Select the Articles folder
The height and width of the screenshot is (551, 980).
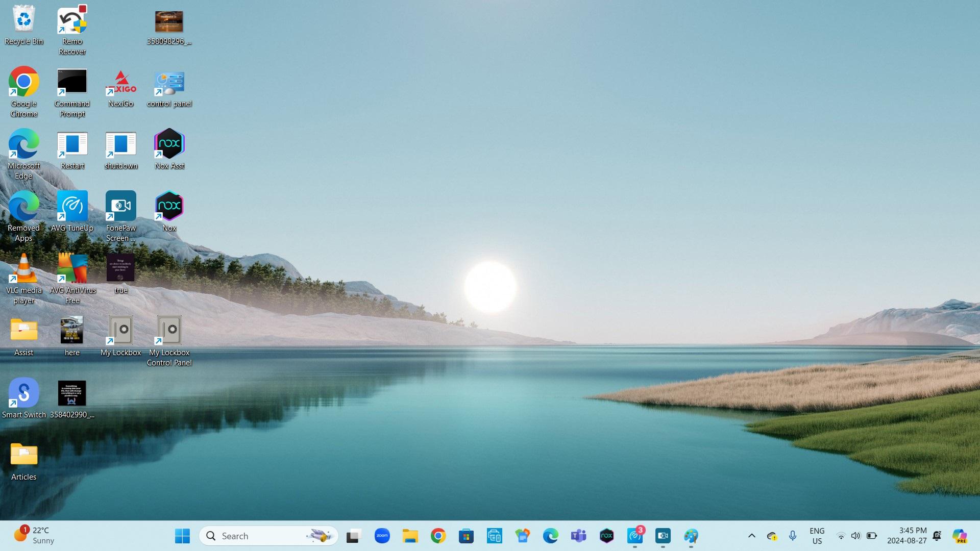[24, 461]
